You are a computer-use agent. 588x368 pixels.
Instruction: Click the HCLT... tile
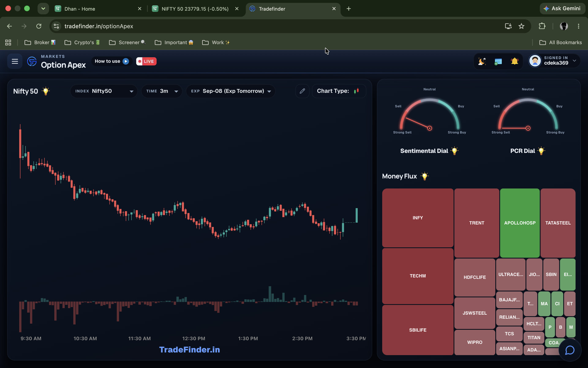[534, 324]
